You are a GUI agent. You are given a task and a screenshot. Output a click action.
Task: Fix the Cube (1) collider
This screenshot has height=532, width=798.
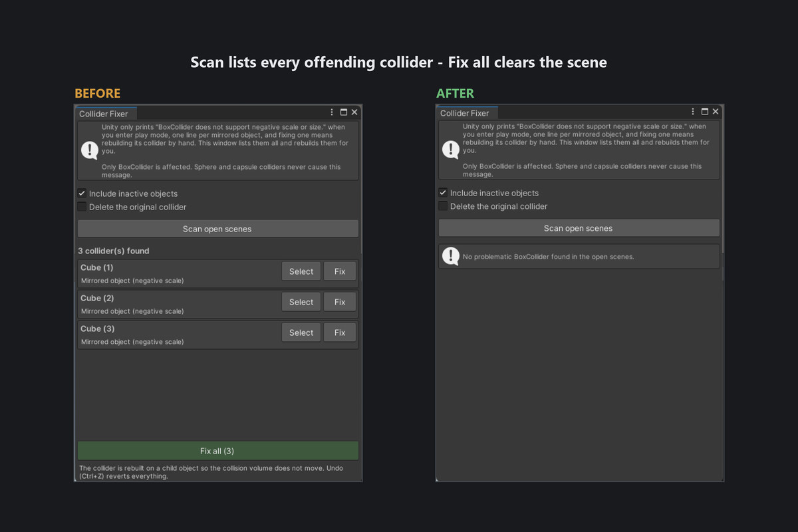pos(340,271)
